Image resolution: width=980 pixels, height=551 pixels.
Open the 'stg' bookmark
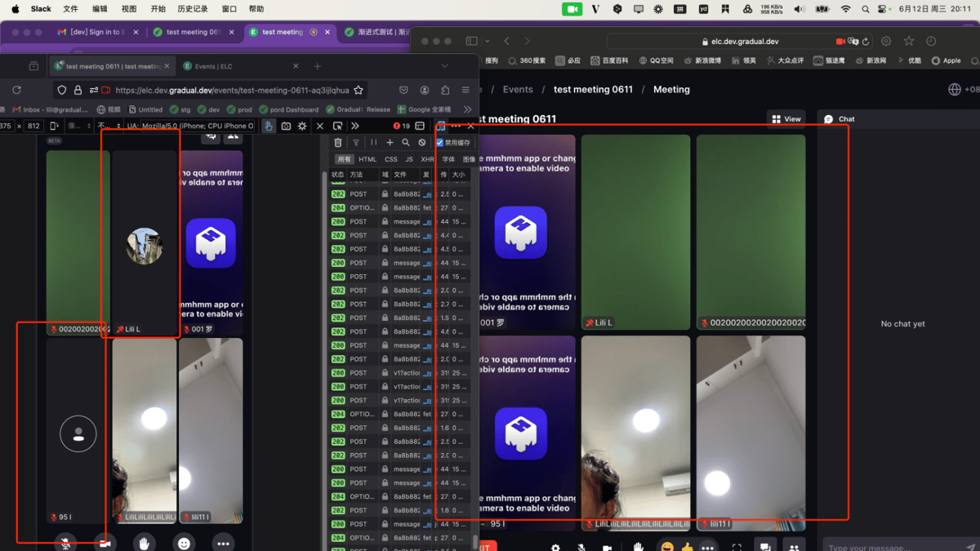(180, 109)
